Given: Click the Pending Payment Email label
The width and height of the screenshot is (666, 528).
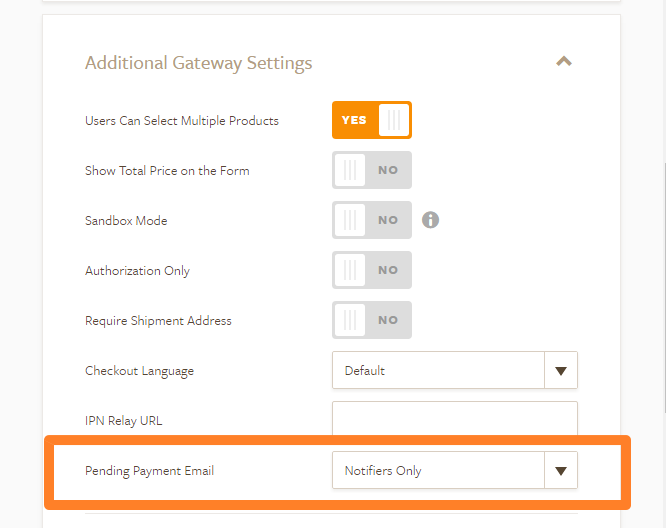Looking at the screenshot, I should (149, 471).
